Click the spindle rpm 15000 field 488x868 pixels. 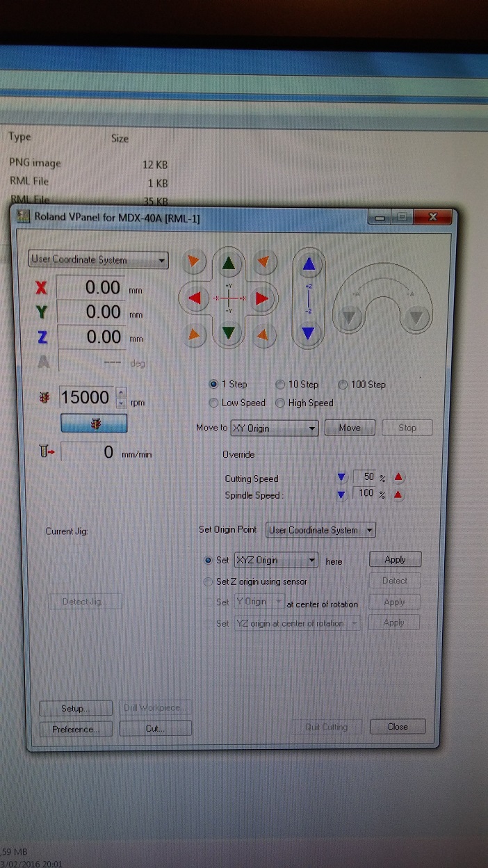click(87, 397)
